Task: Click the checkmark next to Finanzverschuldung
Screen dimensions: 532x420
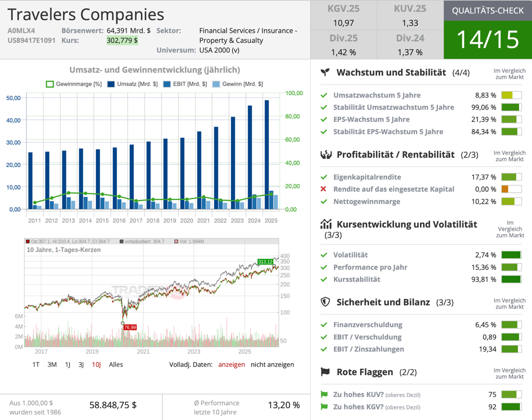Action: pos(324,325)
